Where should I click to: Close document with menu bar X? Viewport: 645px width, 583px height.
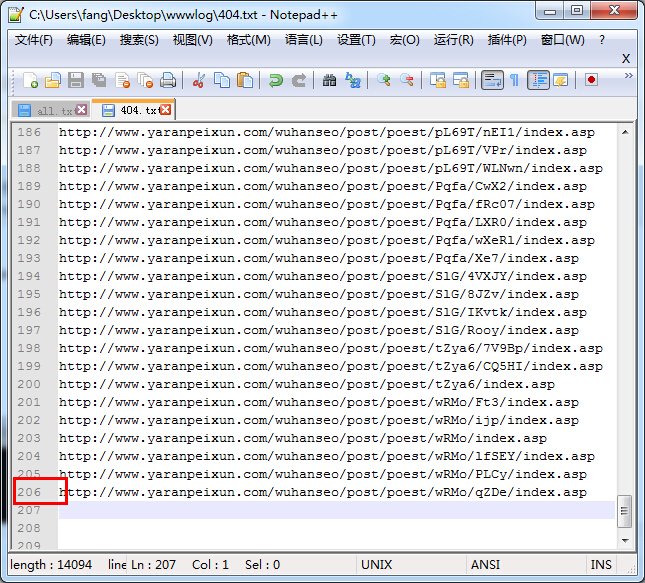[626, 58]
